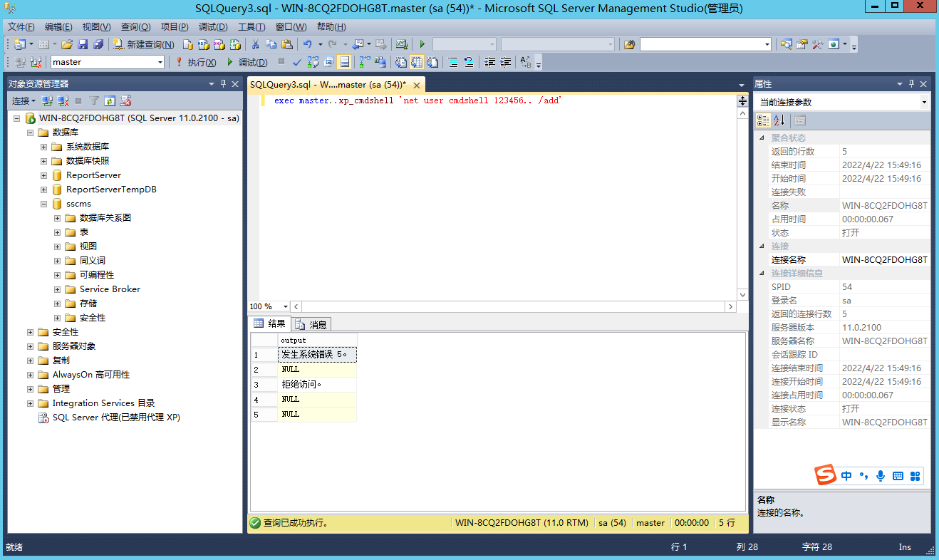Click the Filter funnel icon in Object Explorer
939x560 pixels.
(94, 101)
